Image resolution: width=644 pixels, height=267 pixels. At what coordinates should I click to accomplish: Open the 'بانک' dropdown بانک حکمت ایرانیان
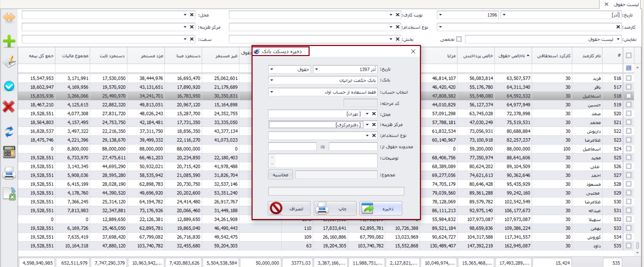[272, 80]
